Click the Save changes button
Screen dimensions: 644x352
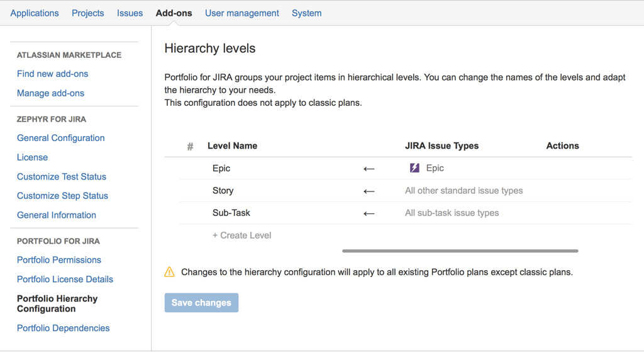(201, 303)
